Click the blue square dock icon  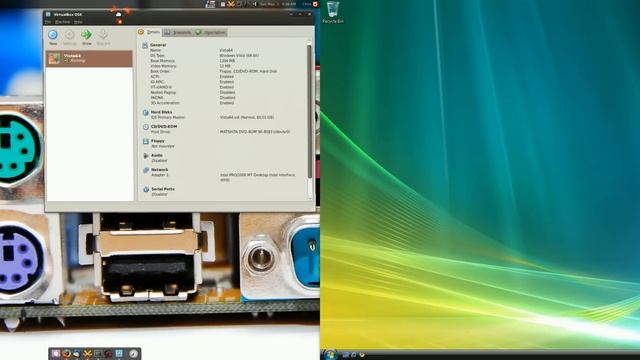pos(119,354)
